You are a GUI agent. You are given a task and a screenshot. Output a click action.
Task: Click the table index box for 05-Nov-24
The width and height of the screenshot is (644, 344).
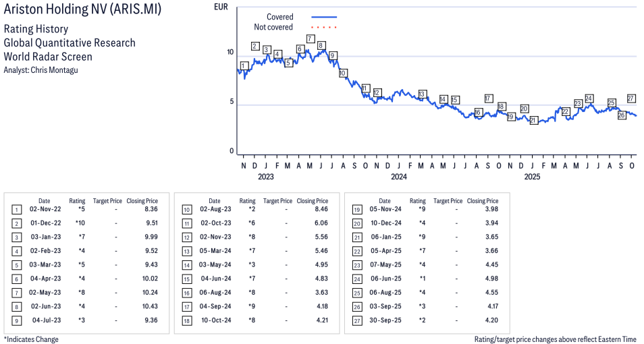tap(356, 210)
